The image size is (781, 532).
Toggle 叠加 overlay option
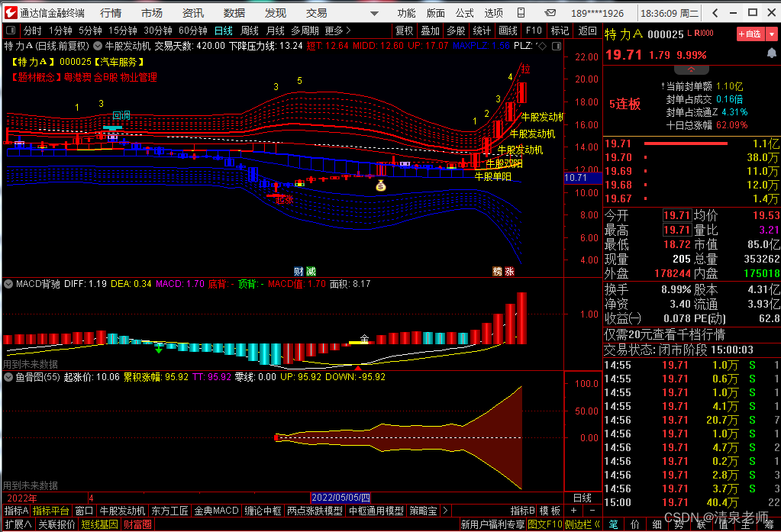click(x=430, y=31)
